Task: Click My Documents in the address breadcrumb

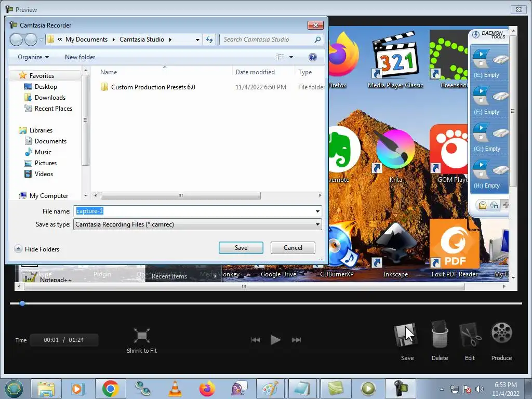Action: [x=86, y=39]
